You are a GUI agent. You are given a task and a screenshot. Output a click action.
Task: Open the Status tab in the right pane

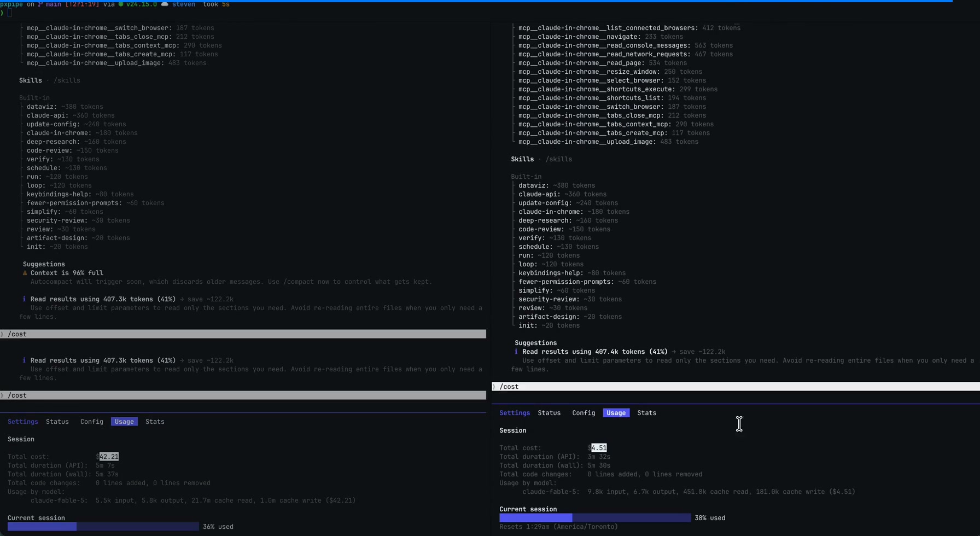[549, 413]
